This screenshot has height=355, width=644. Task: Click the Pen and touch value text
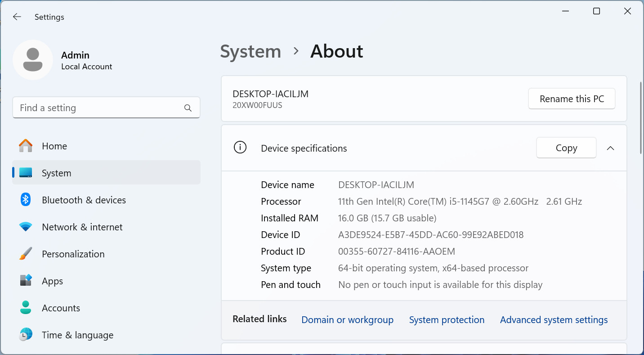click(x=440, y=285)
